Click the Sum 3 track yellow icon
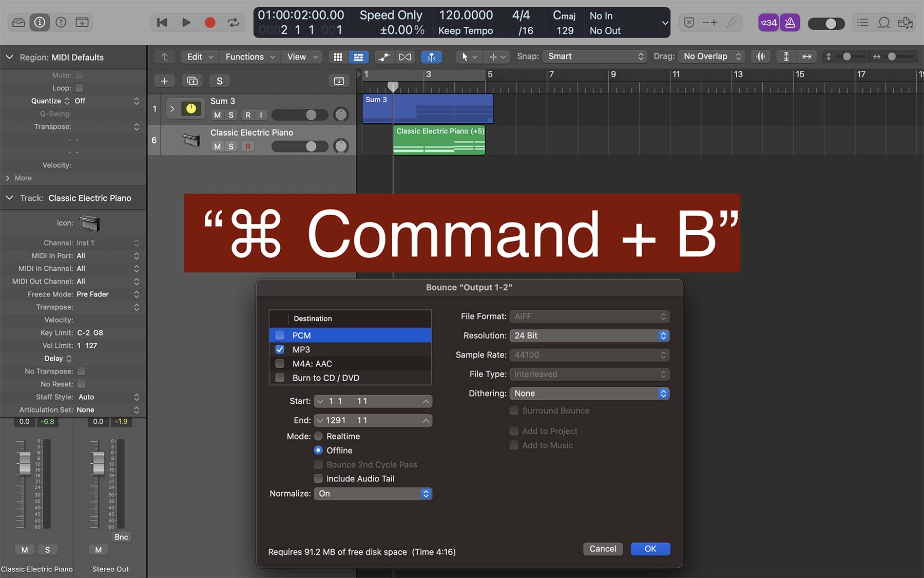 point(191,108)
